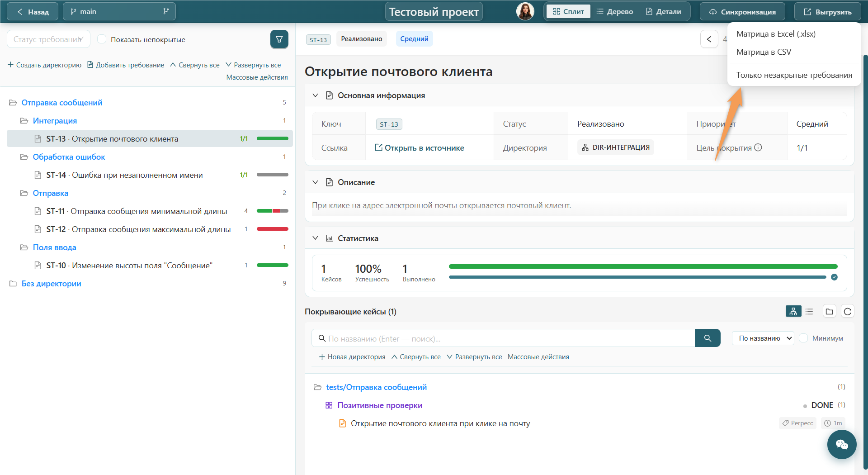Open the Открыть в источнике link
The image size is (868, 475).
pos(420,148)
